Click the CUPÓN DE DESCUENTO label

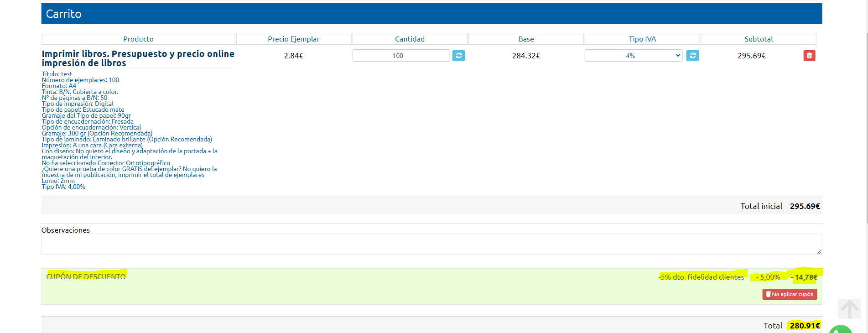pos(86,276)
